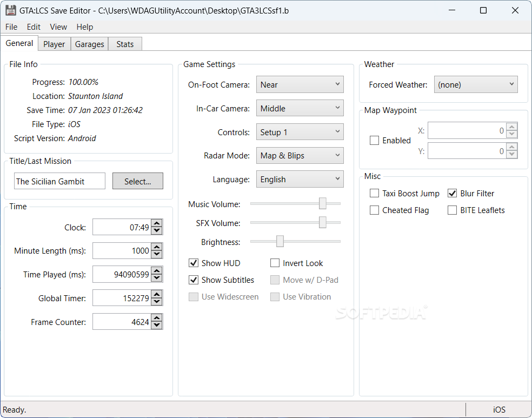Viewport: 532px width, 418px height.
Task: Enable the Taxi Boost Jump checkbox
Action: (374, 194)
